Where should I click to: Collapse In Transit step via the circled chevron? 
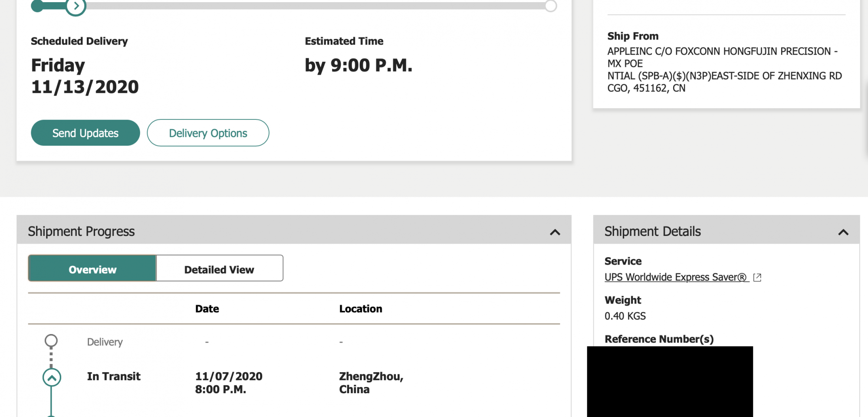click(x=52, y=377)
